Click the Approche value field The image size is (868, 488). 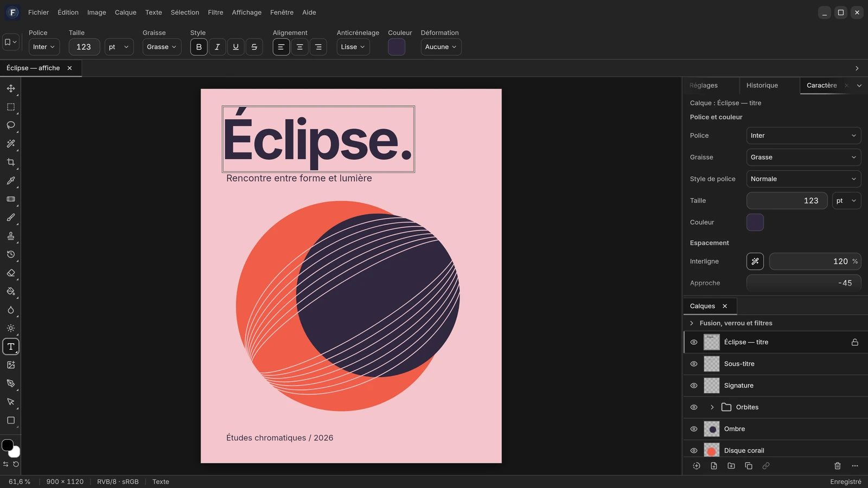point(803,283)
